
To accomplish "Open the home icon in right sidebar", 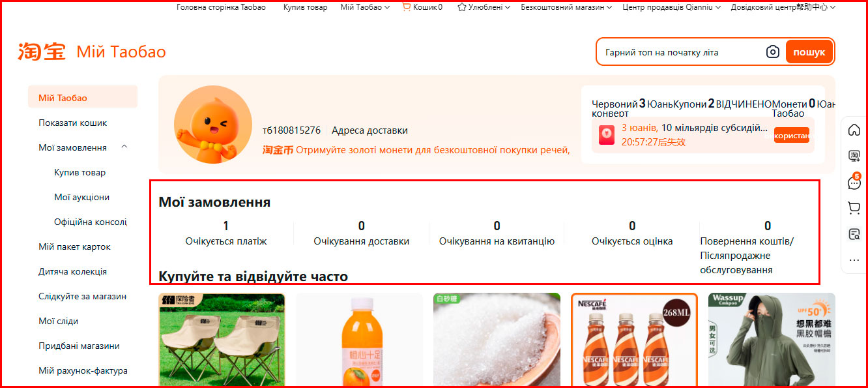I will click(854, 130).
